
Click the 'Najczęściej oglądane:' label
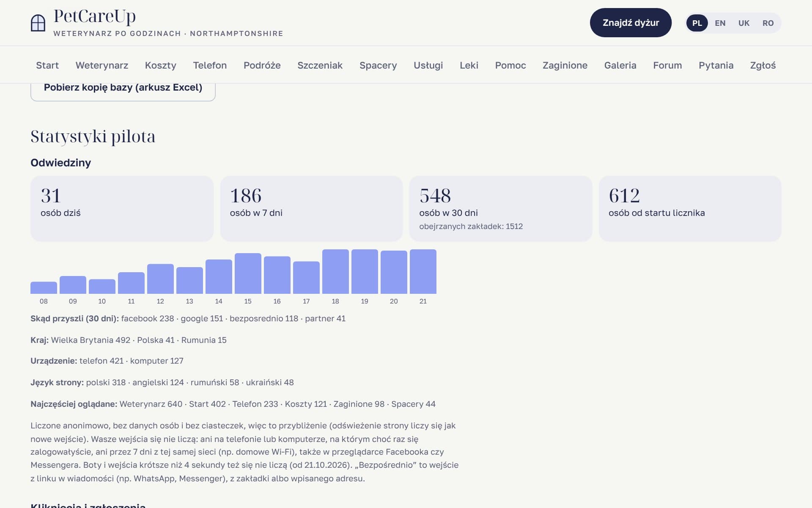(74, 404)
